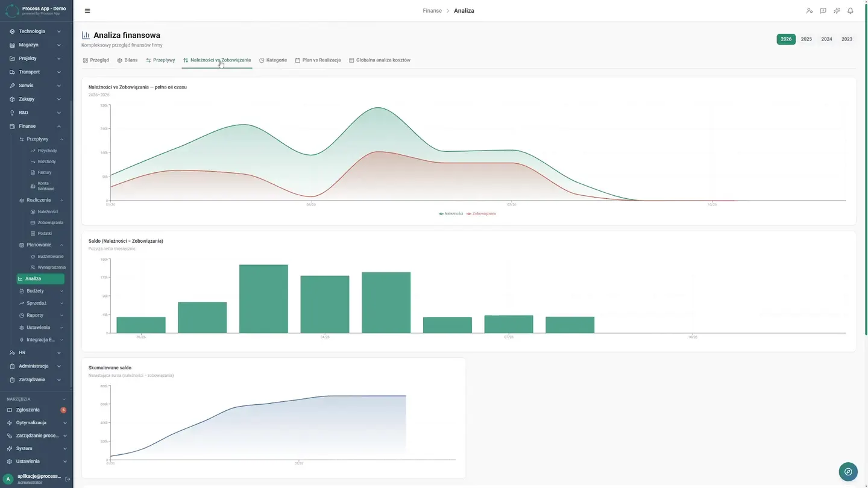Click the round help button in bottom corner
The height and width of the screenshot is (488, 868).
tap(848, 472)
